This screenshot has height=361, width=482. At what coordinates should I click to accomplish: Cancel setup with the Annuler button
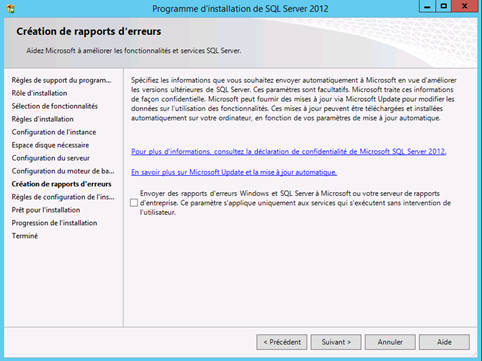pos(390,342)
